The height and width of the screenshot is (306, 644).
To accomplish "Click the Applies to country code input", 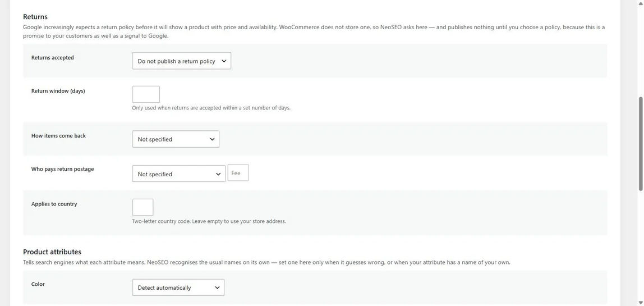I will click(143, 207).
